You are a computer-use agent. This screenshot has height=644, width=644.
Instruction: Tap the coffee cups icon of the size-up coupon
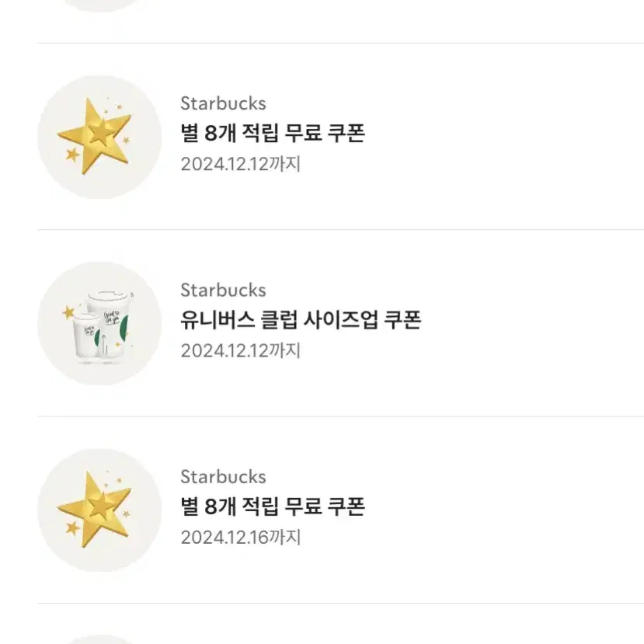[x=99, y=324]
